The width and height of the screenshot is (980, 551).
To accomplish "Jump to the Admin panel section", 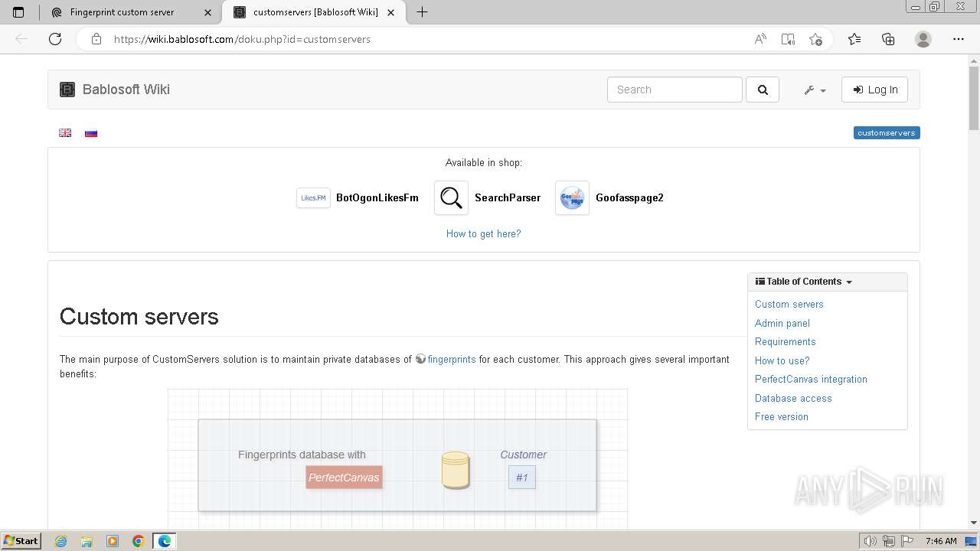I will point(782,323).
